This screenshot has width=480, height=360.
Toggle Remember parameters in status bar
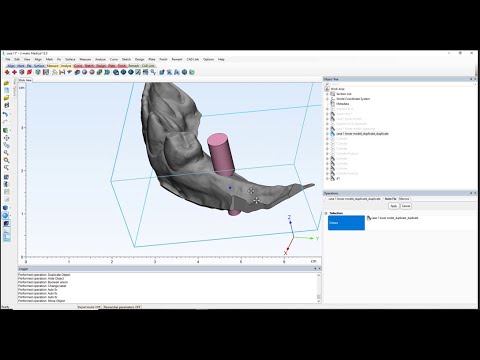pyautogui.click(x=122, y=307)
